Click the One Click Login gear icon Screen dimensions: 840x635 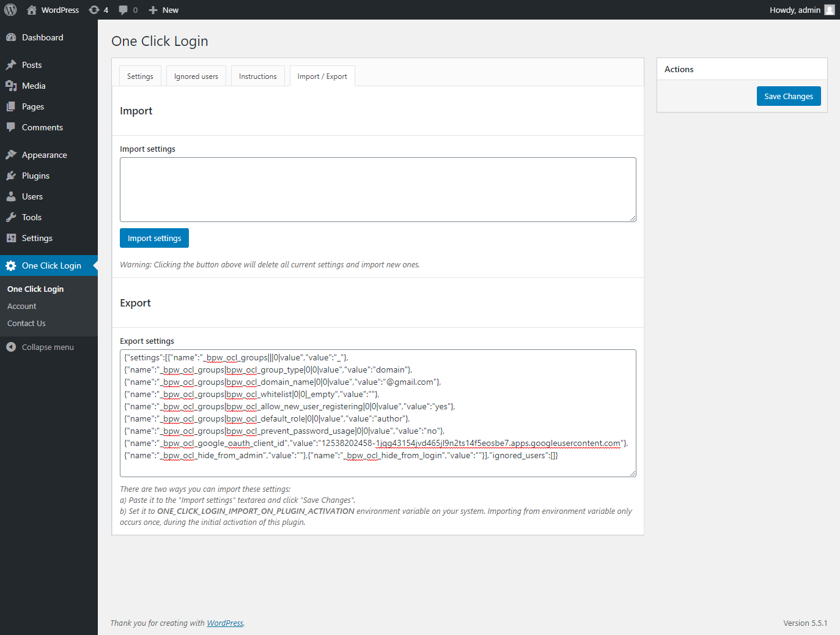pyautogui.click(x=11, y=266)
